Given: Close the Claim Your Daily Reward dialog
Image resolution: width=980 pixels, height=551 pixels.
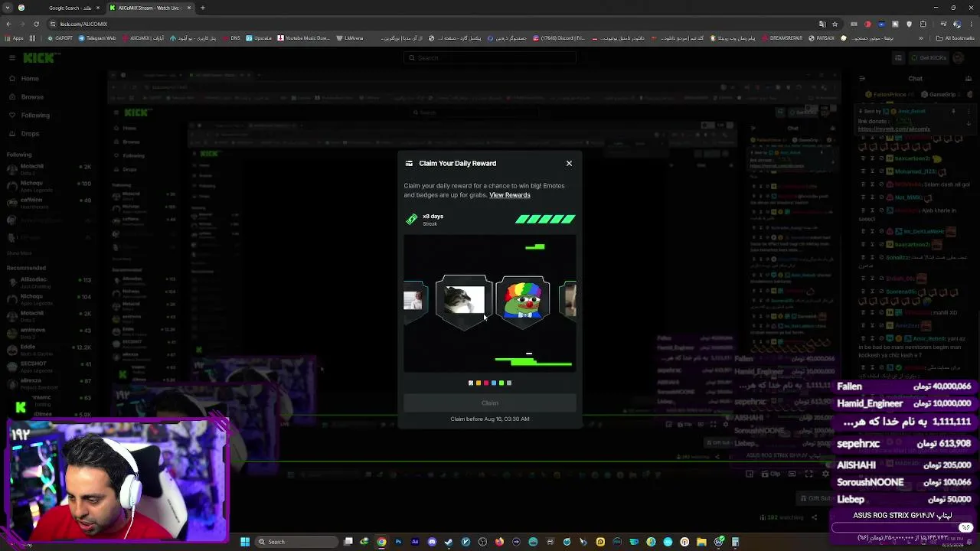Looking at the screenshot, I should [569, 163].
